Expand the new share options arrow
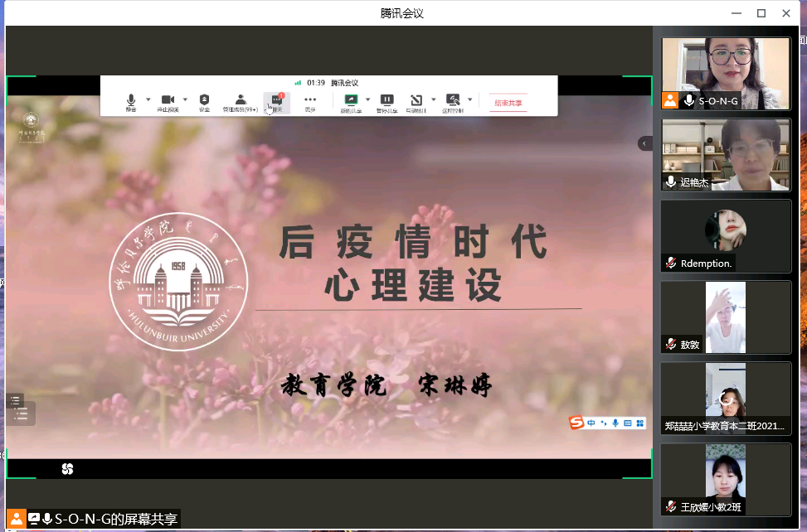Viewport: 807px width, 532px height. pos(367,99)
